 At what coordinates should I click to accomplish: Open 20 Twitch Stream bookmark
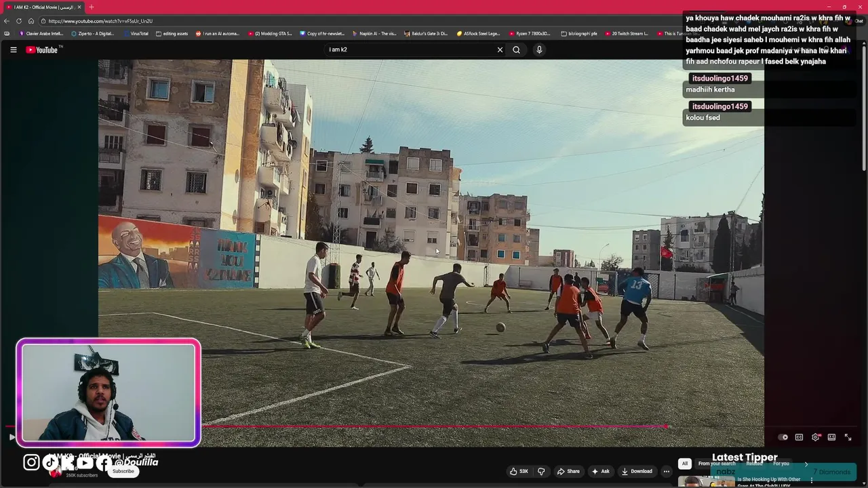click(x=627, y=33)
